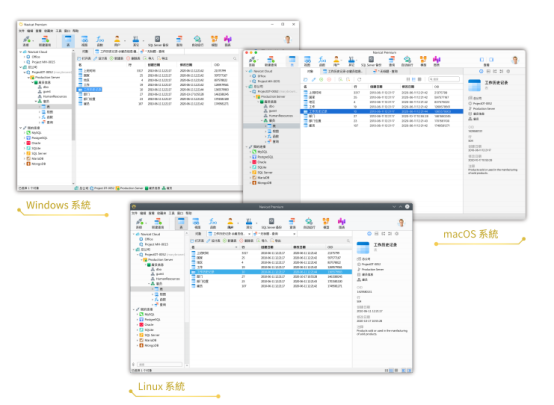This screenshot has width=554, height=405.
Task: Click Function f(x) icon in macOS window
Action: pos(322,60)
